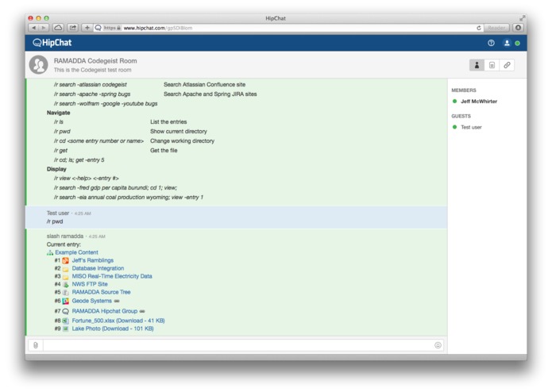The image size is (552, 392).
Task: Reload the page with refresh icon
Action: click(479, 28)
